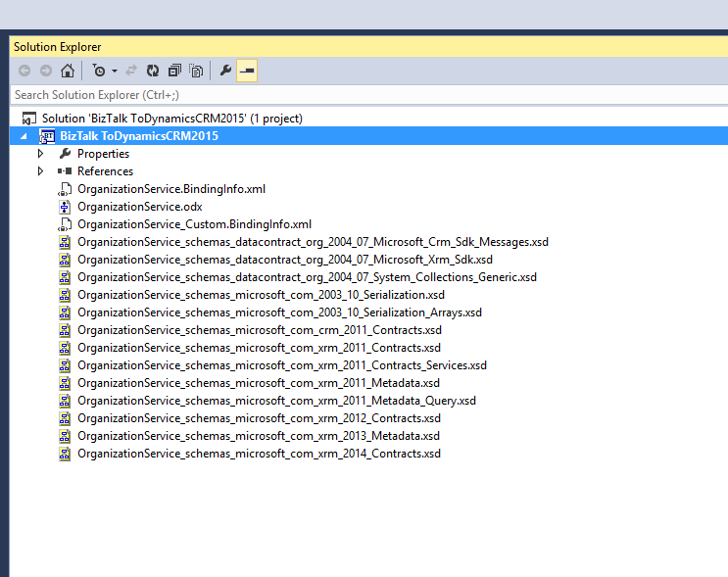Viewport: 728px width, 577px height.
Task: Click schema icon for Microsoft_Xrm_Sdk.xsd
Action: click(65, 260)
